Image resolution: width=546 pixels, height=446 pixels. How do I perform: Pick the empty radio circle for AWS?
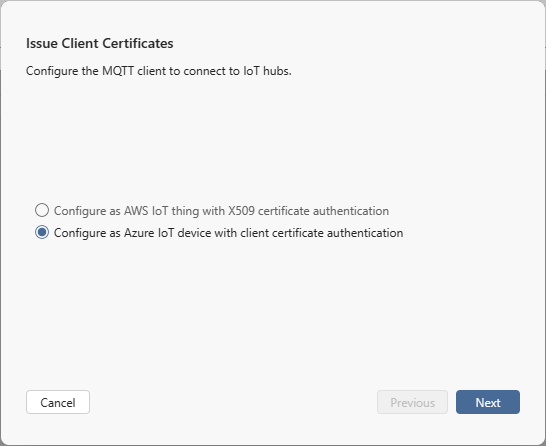tap(42, 210)
